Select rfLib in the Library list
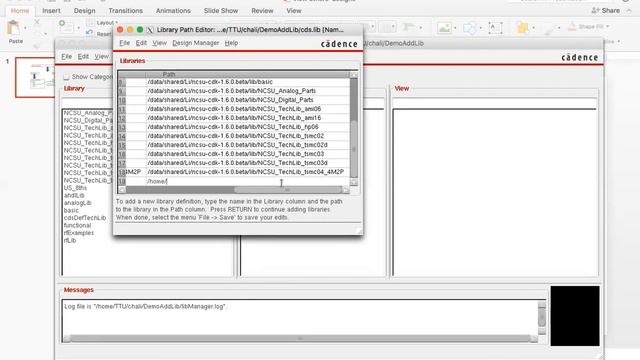640x360 pixels. (70, 240)
